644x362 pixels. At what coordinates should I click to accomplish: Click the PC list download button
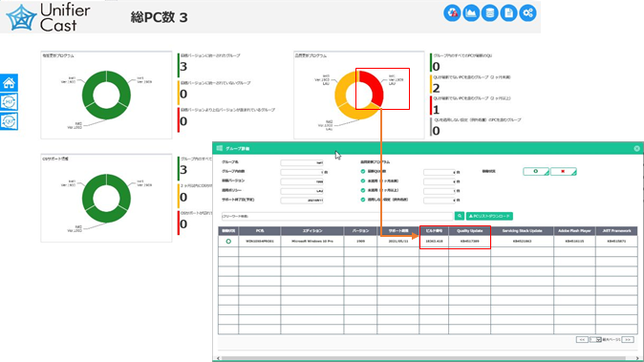click(489, 216)
